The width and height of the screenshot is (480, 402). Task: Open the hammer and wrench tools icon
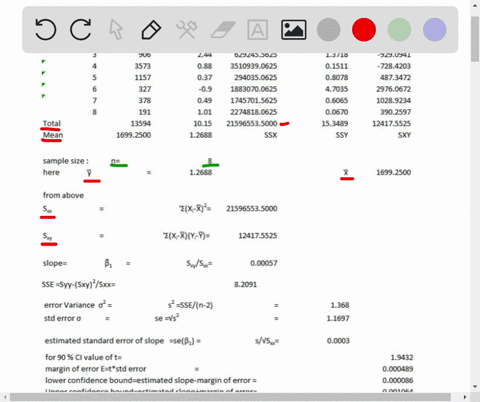point(187,30)
